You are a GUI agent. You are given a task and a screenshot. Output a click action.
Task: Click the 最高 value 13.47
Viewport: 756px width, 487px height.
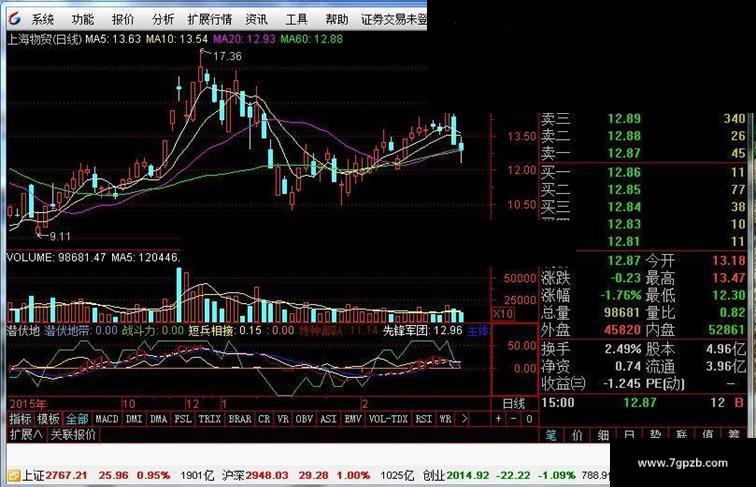[x=729, y=278]
